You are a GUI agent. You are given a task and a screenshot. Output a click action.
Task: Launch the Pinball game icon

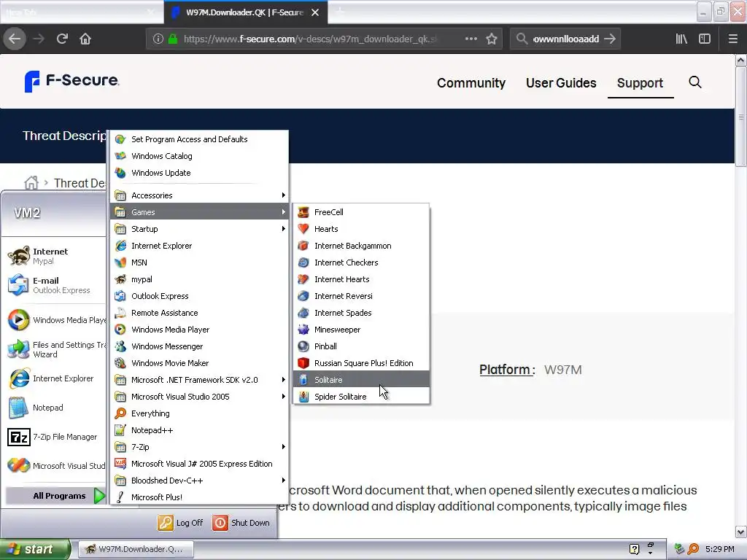(303, 346)
